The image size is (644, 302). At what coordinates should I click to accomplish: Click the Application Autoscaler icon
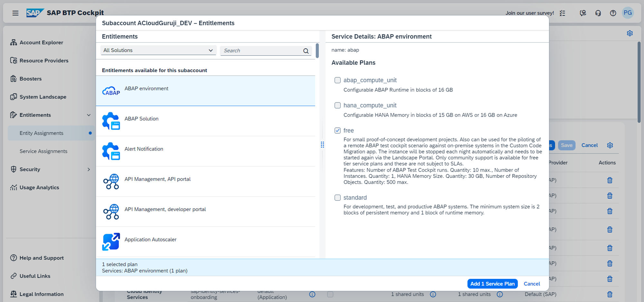click(x=111, y=242)
